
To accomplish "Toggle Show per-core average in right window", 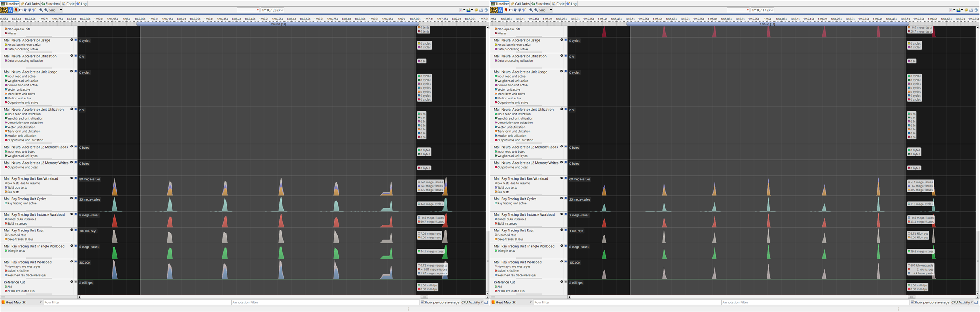I will click(930, 302).
